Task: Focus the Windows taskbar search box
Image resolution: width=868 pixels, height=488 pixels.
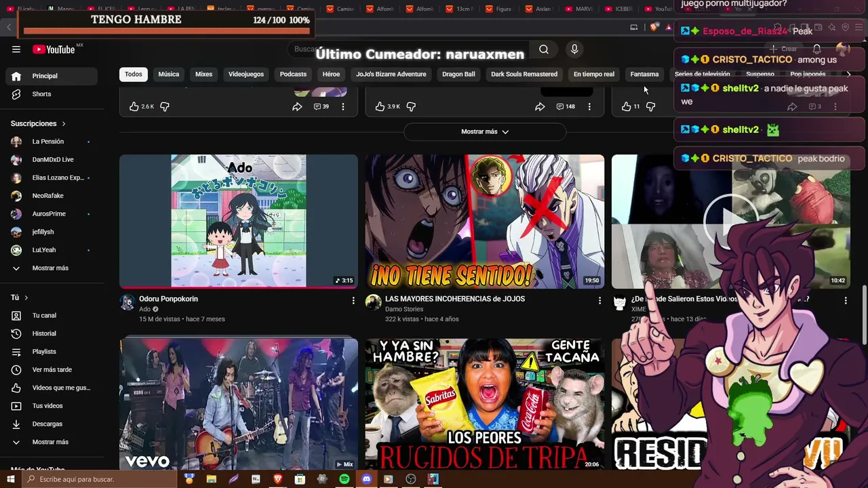Action: pyautogui.click(x=100, y=479)
